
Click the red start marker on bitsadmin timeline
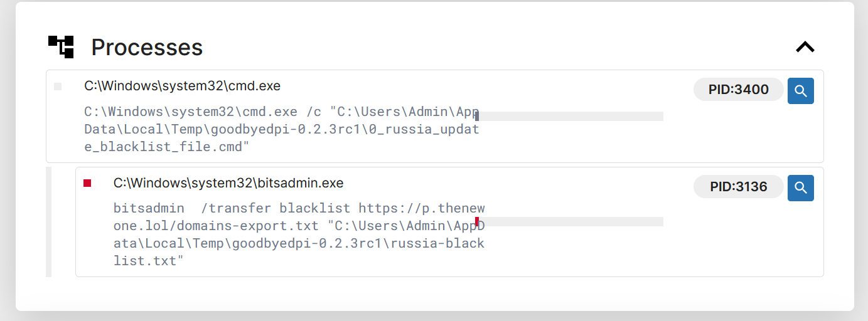pyautogui.click(x=477, y=221)
